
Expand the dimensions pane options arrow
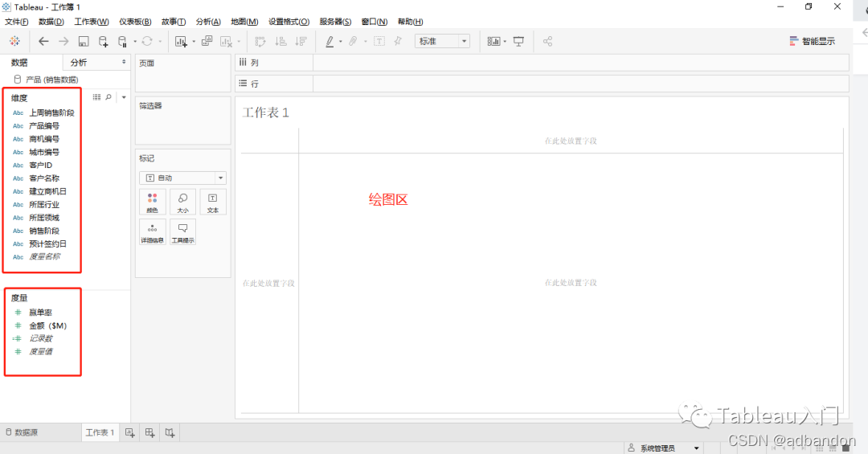click(x=124, y=97)
